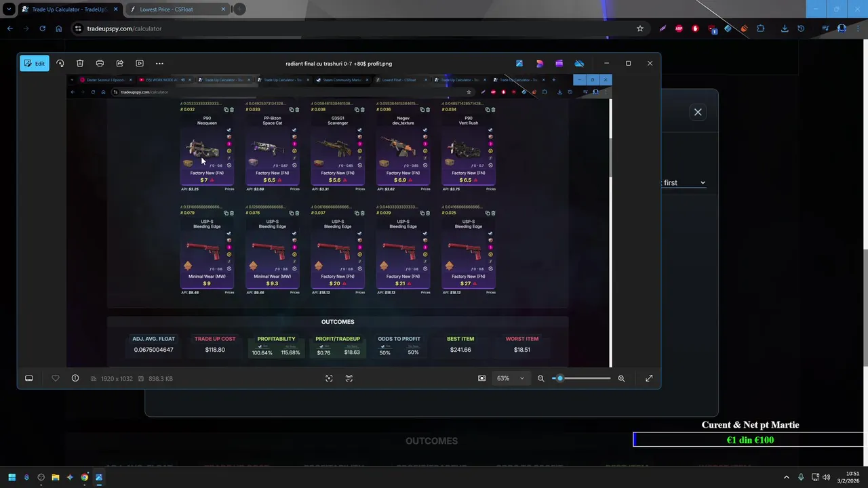
Task: Go back in the browser
Action: click(10, 28)
